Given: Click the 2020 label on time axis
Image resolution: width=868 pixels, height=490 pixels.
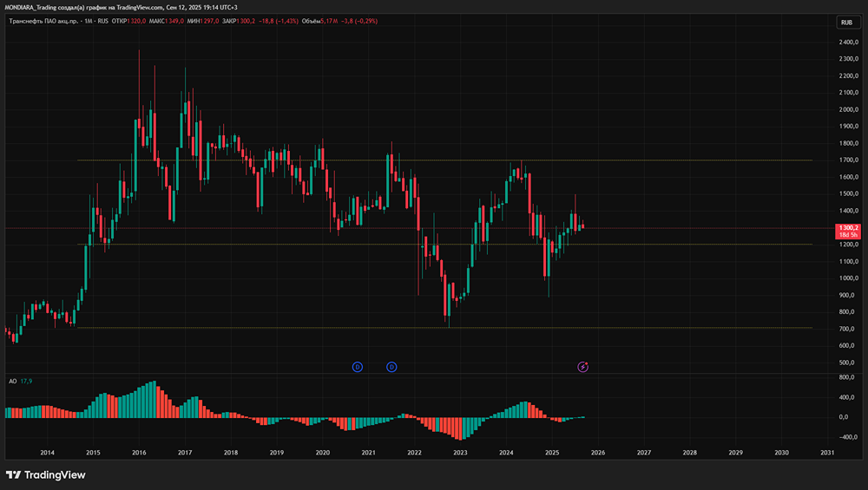Looking at the screenshot, I should pyautogui.click(x=323, y=453).
